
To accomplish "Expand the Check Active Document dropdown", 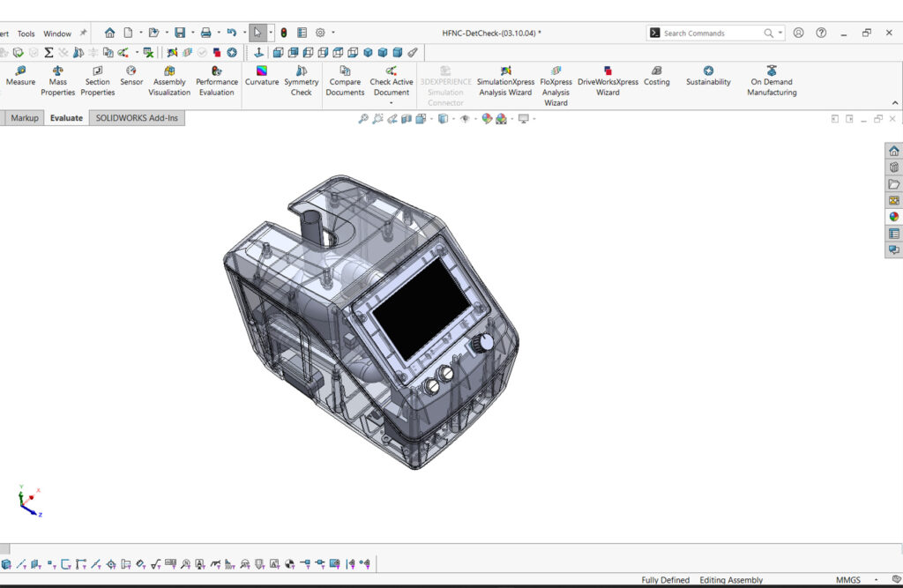I will click(x=392, y=102).
